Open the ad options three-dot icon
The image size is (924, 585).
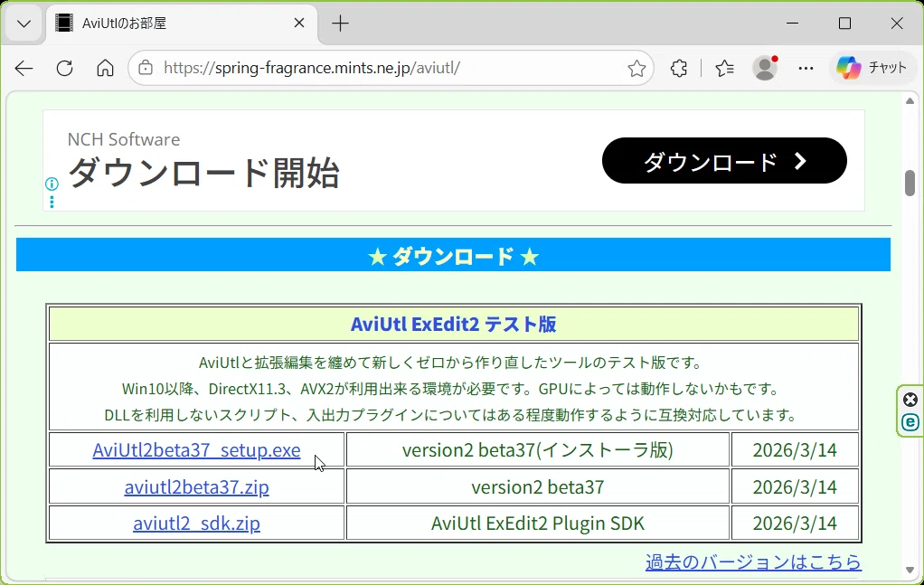pyautogui.click(x=52, y=202)
